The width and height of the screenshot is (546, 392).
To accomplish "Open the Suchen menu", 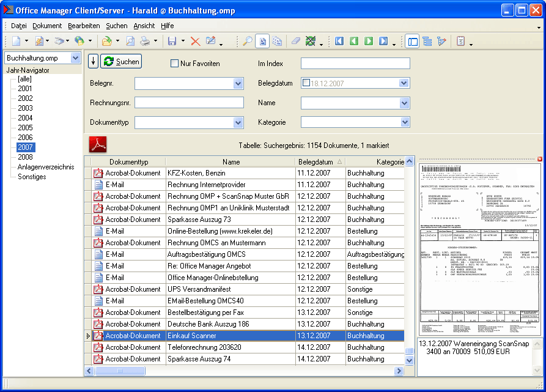I will (x=117, y=26).
